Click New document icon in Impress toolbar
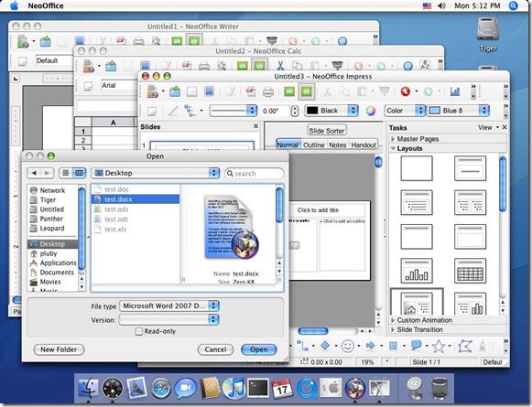The image size is (532, 407). 152,91
